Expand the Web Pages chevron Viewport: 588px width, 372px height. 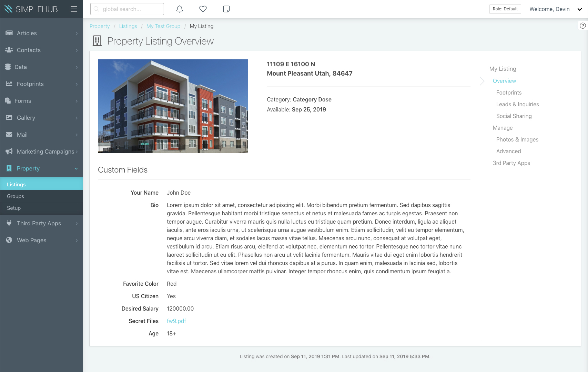(77, 241)
